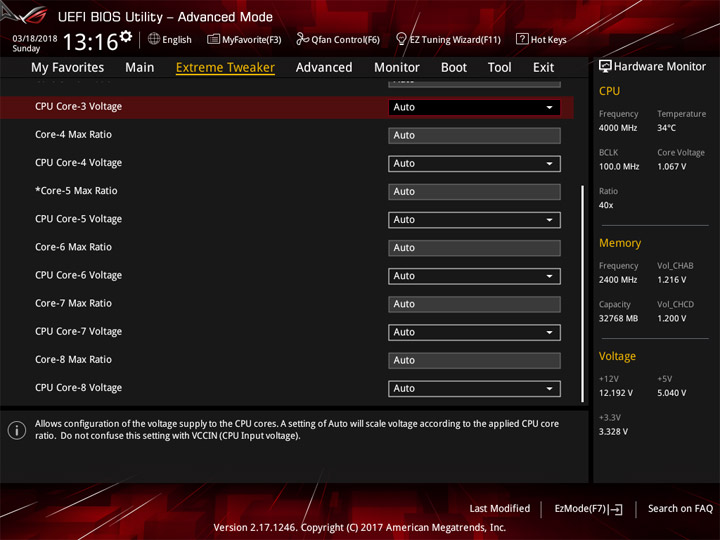View Last Modified settings
This screenshot has height=540, width=720.
pos(500,508)
